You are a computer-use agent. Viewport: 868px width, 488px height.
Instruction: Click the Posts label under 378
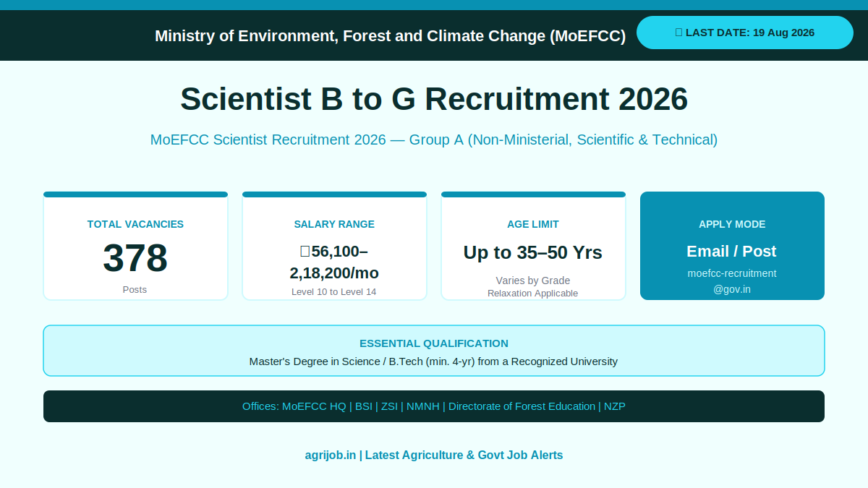pyautogui.click(x=135, y=289)
